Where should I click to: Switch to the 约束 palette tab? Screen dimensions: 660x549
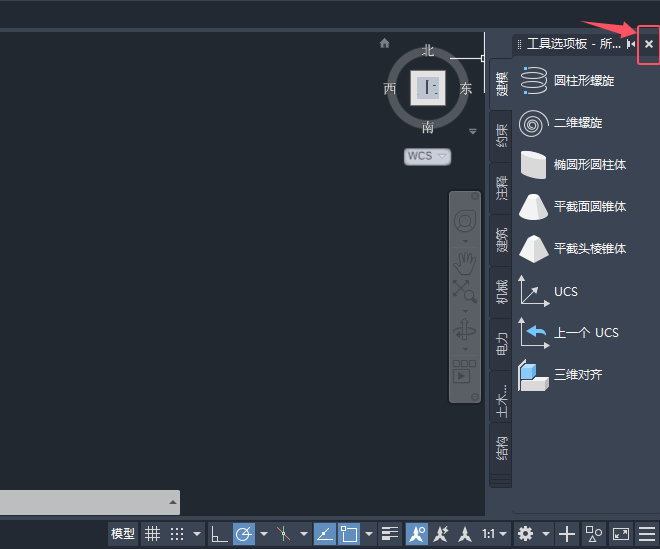(x=501, y=136)
